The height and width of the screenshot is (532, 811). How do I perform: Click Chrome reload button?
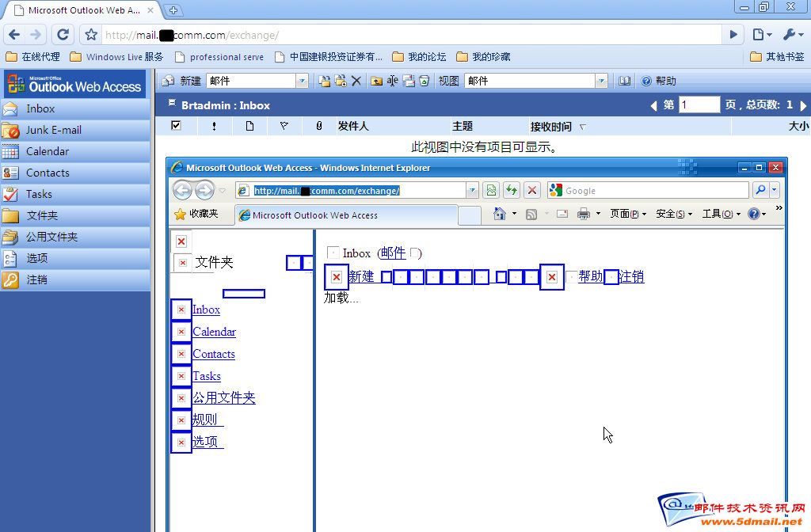point(63,35)
